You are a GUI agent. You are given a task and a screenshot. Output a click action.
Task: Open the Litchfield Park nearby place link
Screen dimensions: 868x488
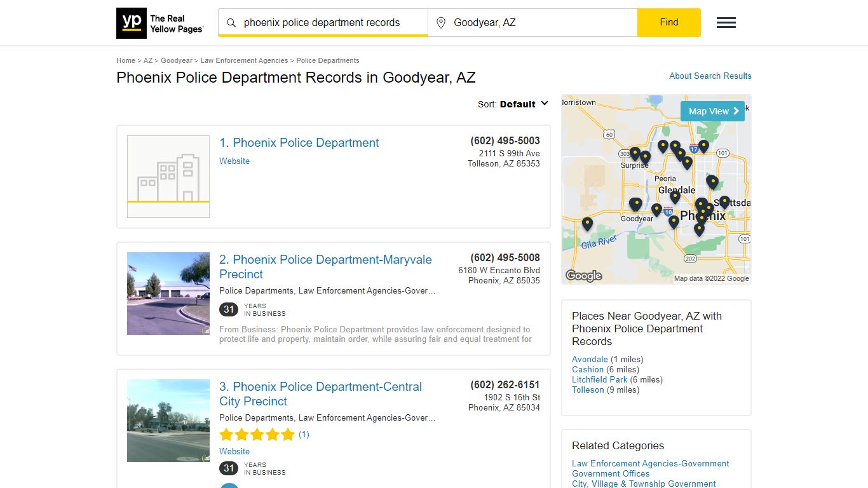click(x=600, y=380)
